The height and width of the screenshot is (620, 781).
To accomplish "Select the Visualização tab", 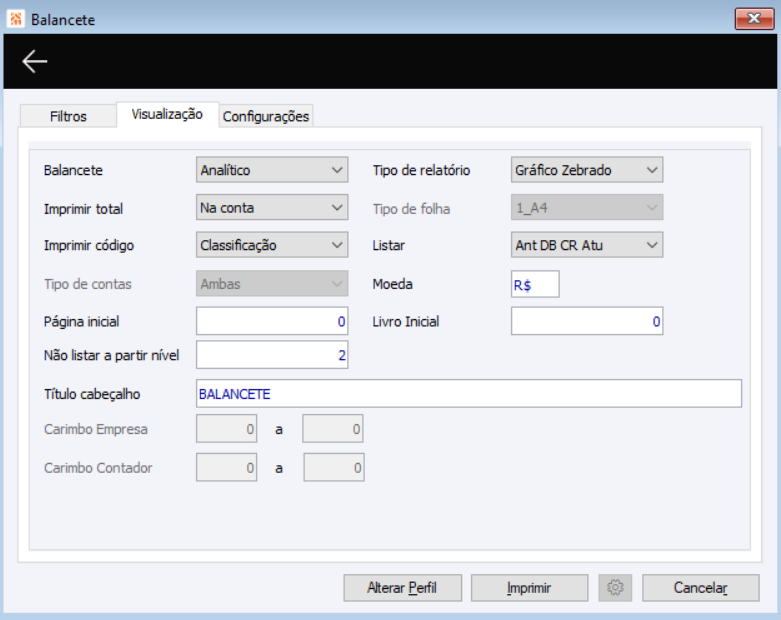I will (167, 115).
